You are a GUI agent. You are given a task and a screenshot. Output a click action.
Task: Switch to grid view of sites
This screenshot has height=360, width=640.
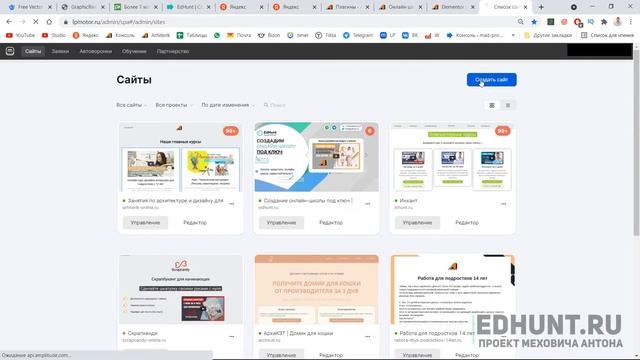(492, 105)
